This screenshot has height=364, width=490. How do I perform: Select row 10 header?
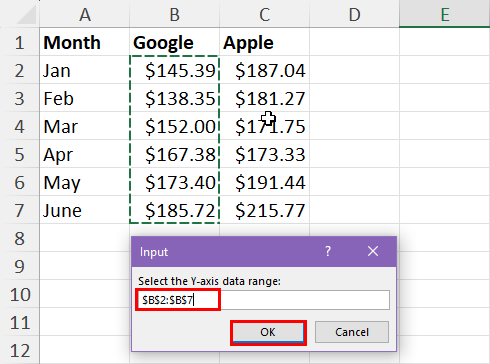tap(20, 294)
